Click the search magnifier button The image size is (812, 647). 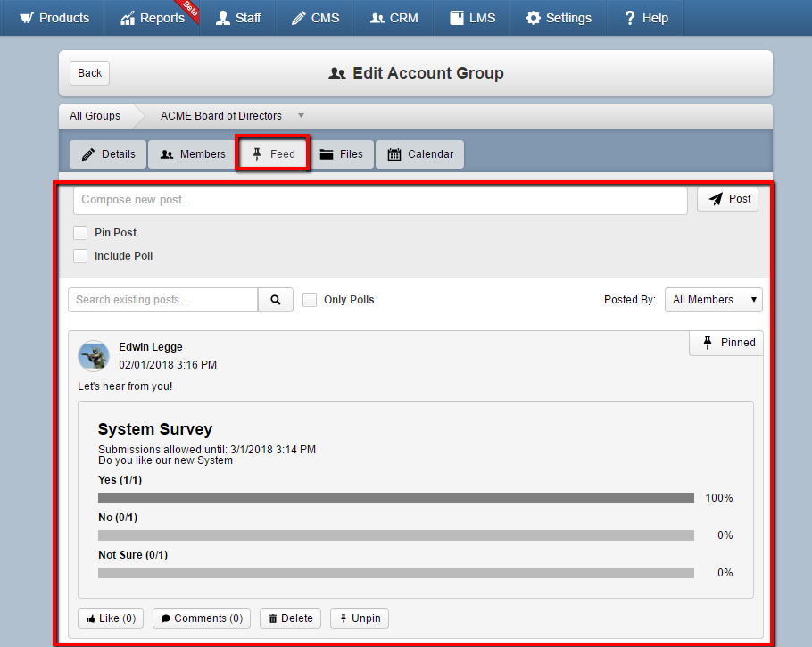276,300
